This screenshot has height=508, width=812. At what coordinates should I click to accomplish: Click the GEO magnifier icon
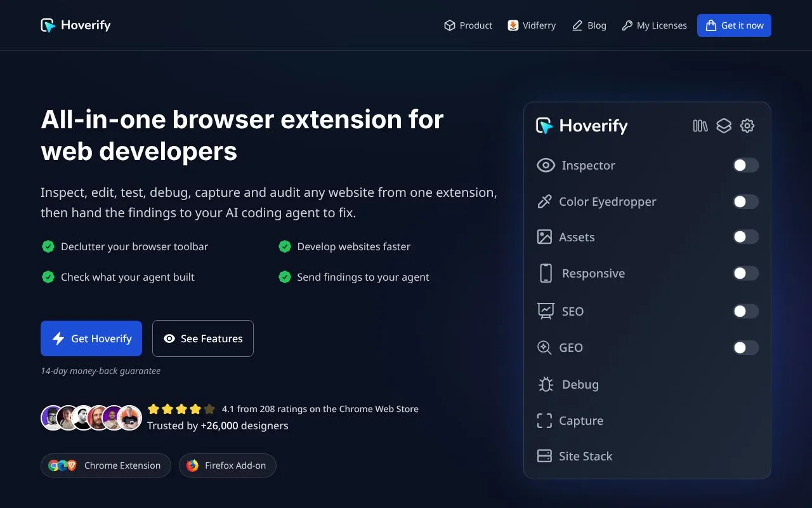click(544, 347)
